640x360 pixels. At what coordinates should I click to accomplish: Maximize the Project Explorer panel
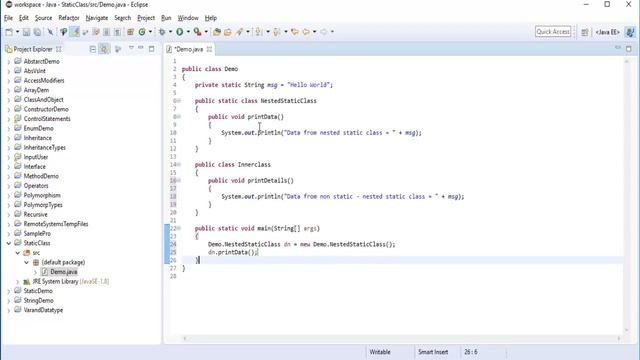151,49
